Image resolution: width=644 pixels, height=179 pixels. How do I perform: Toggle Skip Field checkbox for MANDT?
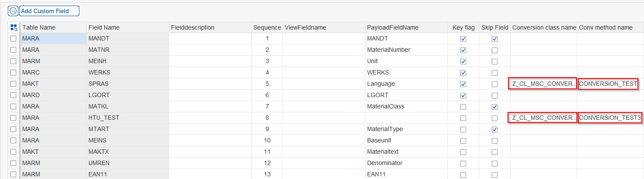[494, 39]
